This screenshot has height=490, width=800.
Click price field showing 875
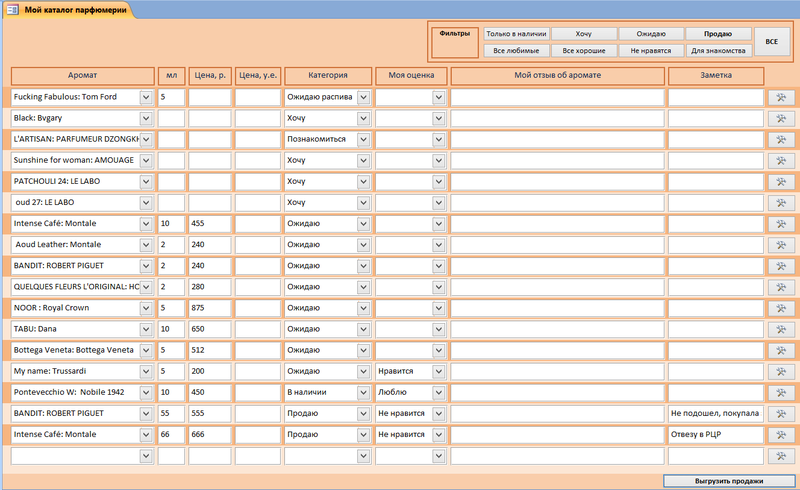point(210,308)
